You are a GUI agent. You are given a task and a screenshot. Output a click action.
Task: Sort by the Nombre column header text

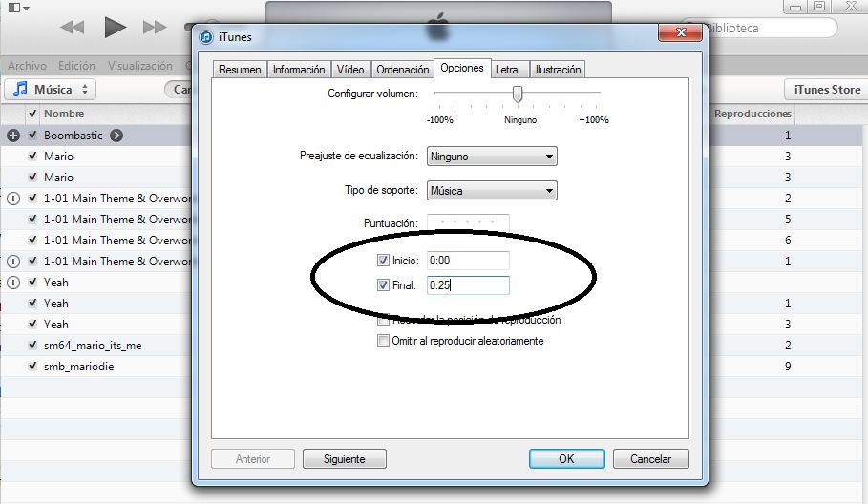pyautogui.click(x=64, y=114)
